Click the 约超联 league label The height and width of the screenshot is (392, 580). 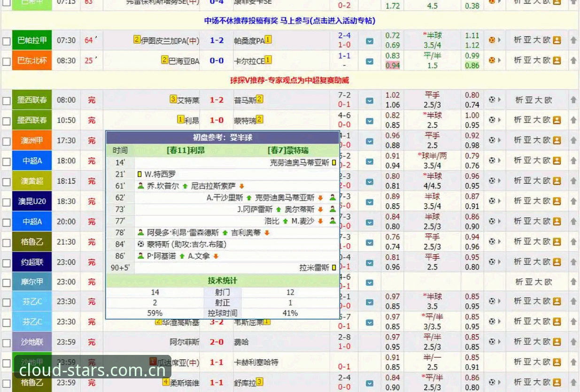tap(32, 262)
